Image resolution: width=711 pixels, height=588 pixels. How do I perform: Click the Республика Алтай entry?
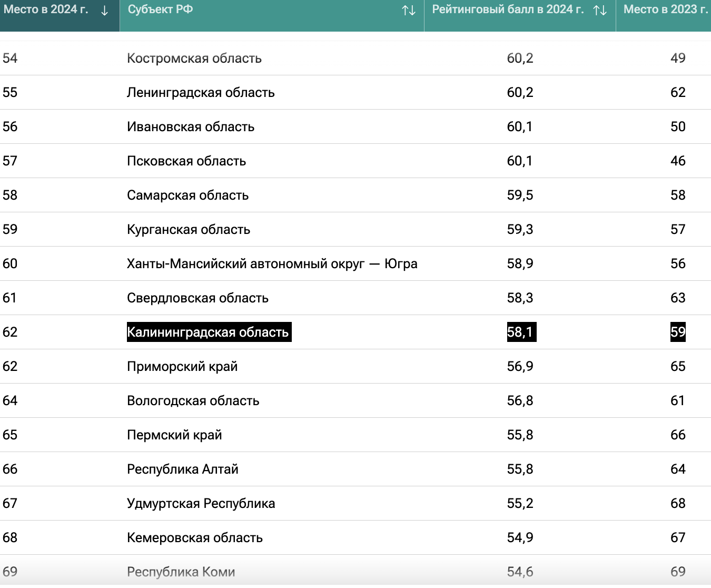(x=182, y=469)
